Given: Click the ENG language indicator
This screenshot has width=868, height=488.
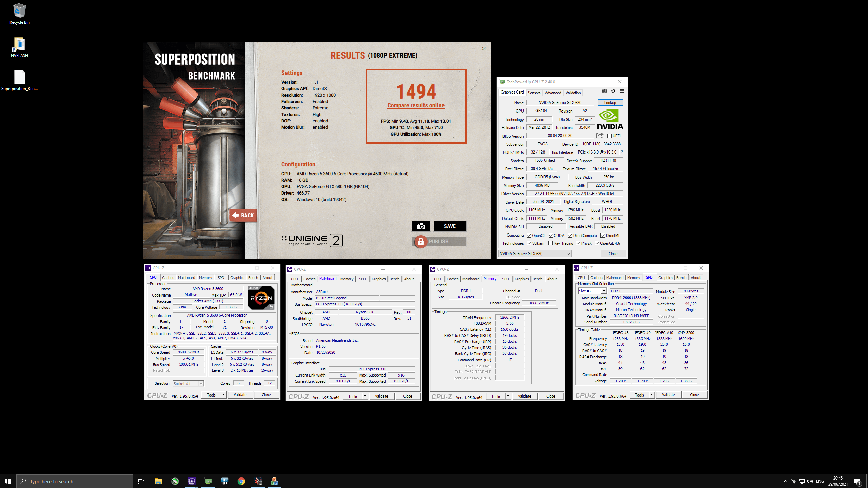Looking at the screenshot, I should 820,481.
